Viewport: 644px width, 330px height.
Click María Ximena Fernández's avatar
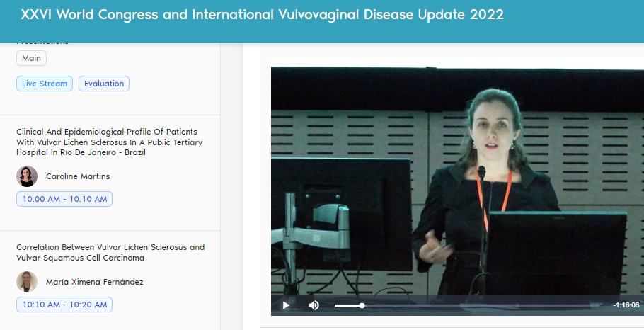pyautogui.click(x=27, y=282)
